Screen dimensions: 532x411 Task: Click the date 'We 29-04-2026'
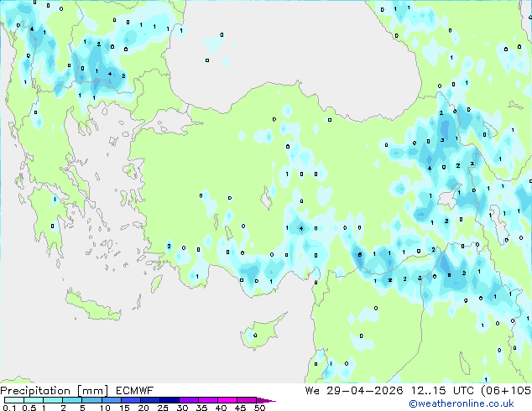pos(354,391)
